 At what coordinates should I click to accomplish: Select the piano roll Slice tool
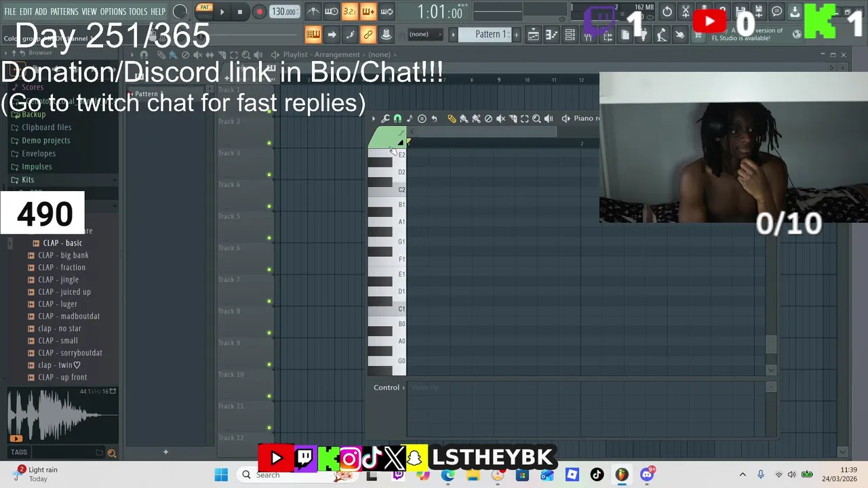[x=513, y=119]
